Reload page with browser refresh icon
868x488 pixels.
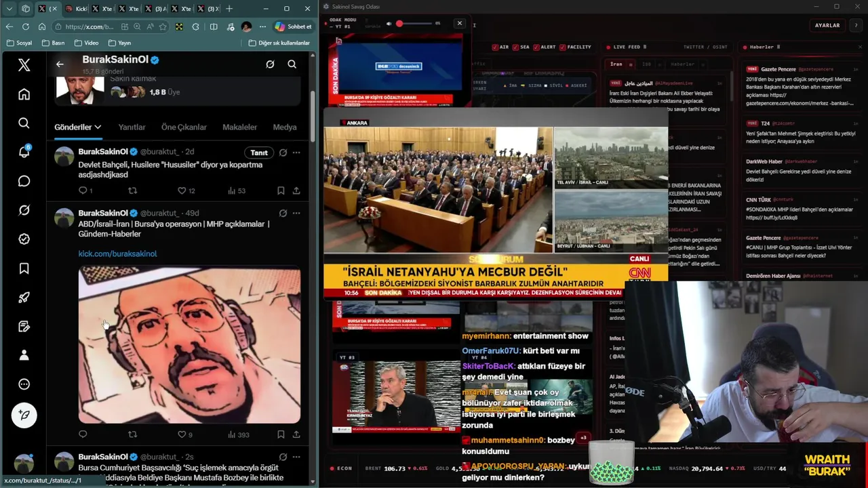(x=25, y=26)
